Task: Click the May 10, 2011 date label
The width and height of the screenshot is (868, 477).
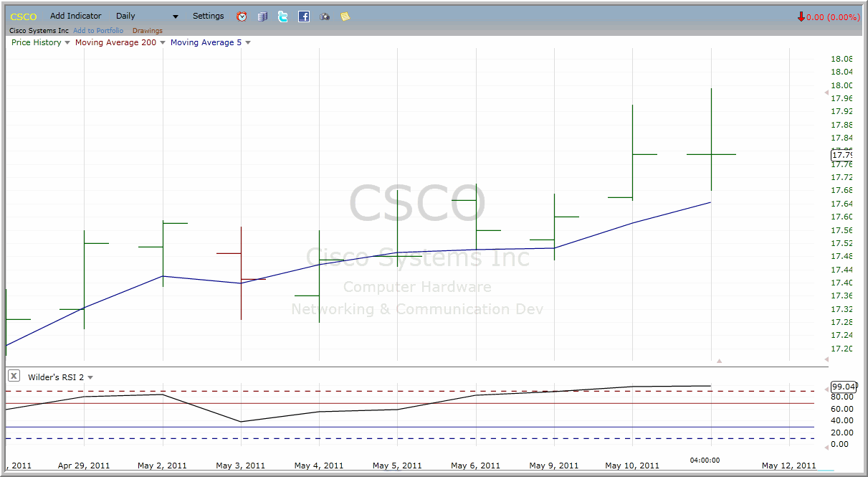Action: coord(632,466)
